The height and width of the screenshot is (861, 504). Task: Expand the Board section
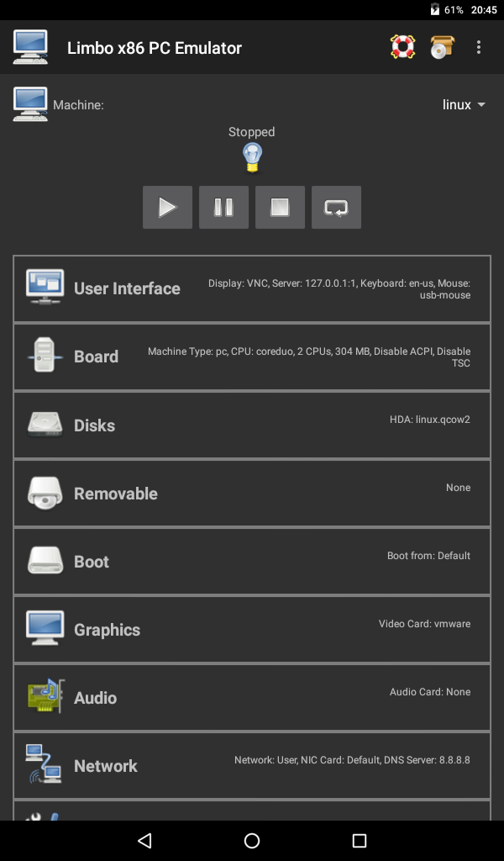252,357
